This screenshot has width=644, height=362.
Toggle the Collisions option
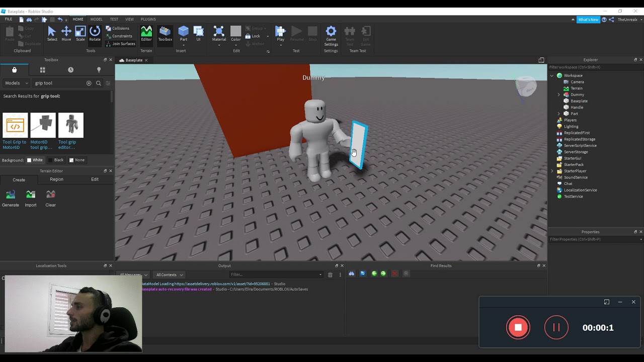(x=117, y=29)
